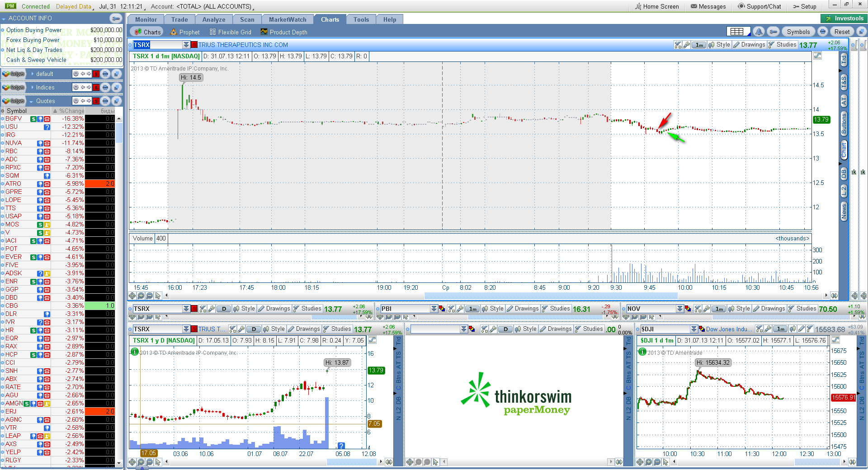
Task: Collapse the ACCOUNT INFO section
Action: (4, 19)
